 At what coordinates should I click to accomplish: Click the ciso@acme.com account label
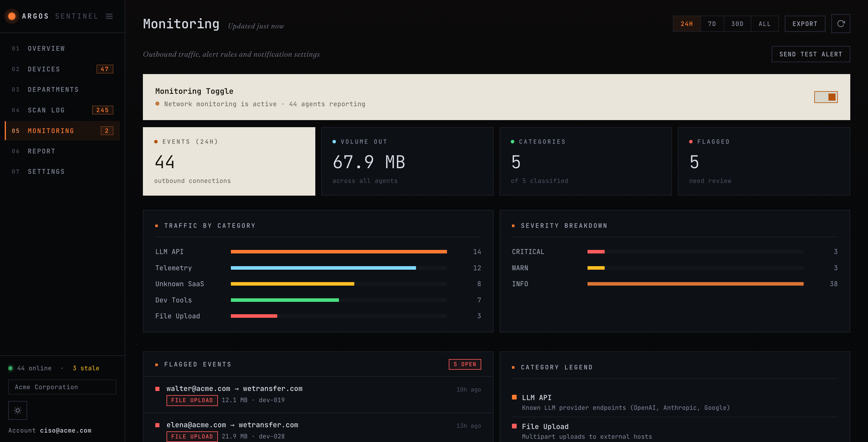tap(66, 430)
